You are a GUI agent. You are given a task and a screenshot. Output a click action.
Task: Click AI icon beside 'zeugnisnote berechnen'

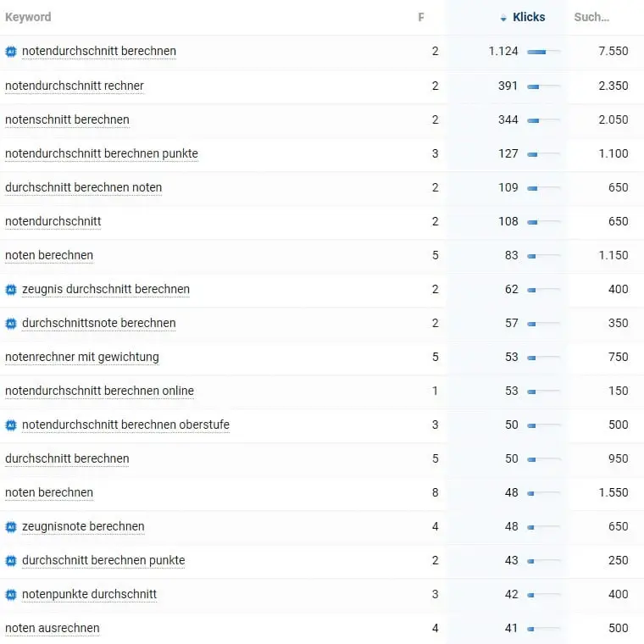[x=11, y=526]
